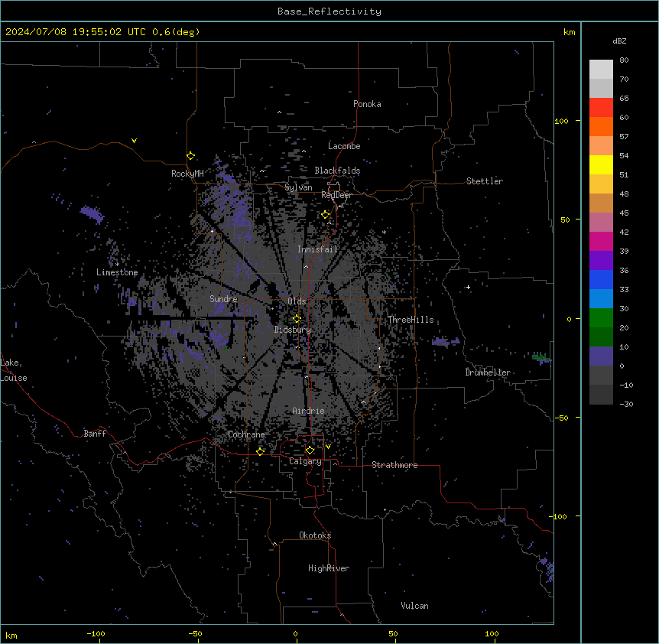Click the asterisk marker above the Limestone label

tap(117, 265)
